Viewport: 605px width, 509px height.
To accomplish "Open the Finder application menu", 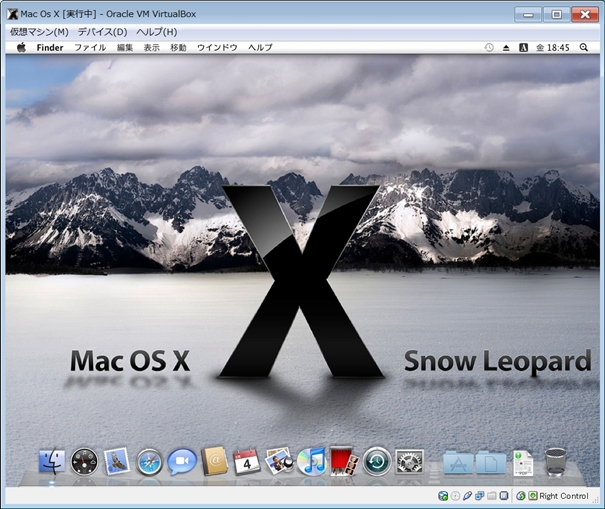I will pos(50,47).
